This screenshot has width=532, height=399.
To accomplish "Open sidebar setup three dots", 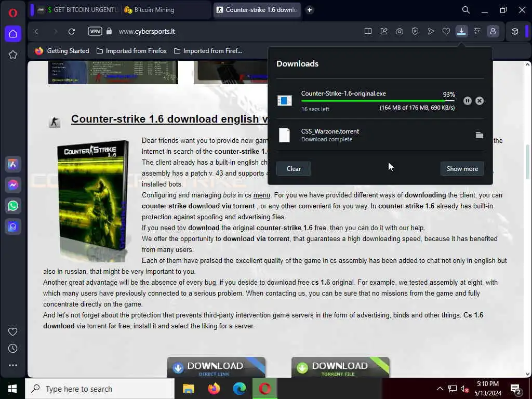I will [x=13, y=365].
